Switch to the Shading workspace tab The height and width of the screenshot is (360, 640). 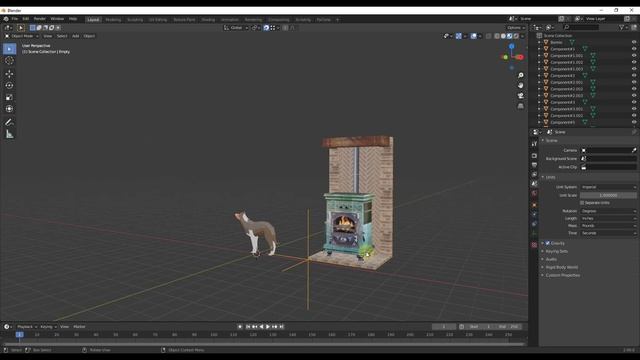[208, 20]
